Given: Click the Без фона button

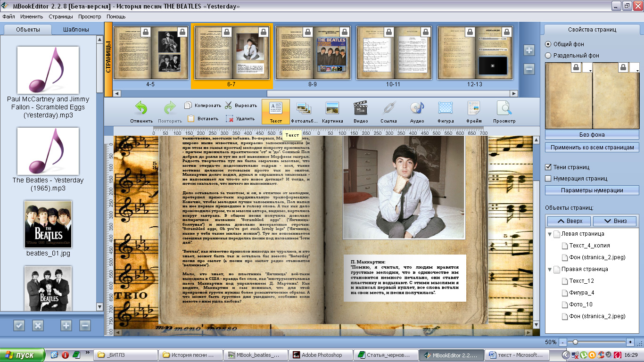Looking at the screenshot, I should coord(592,135).
